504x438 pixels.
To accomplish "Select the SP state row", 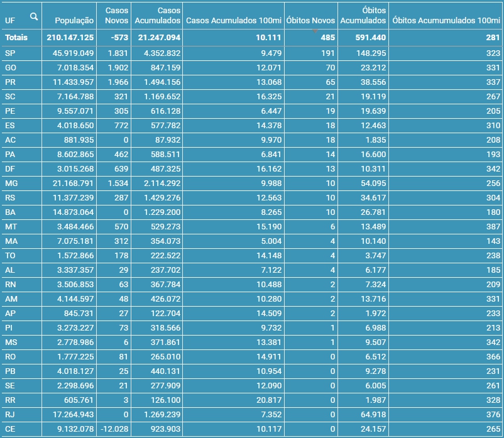I will pos(10,53).
